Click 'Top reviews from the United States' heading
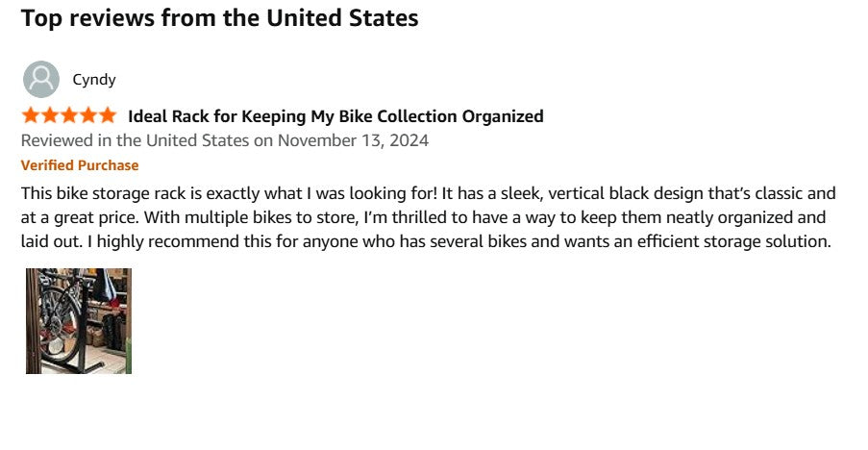The height and width of the screenshot is (450, 868). click(x=219, y=18)
